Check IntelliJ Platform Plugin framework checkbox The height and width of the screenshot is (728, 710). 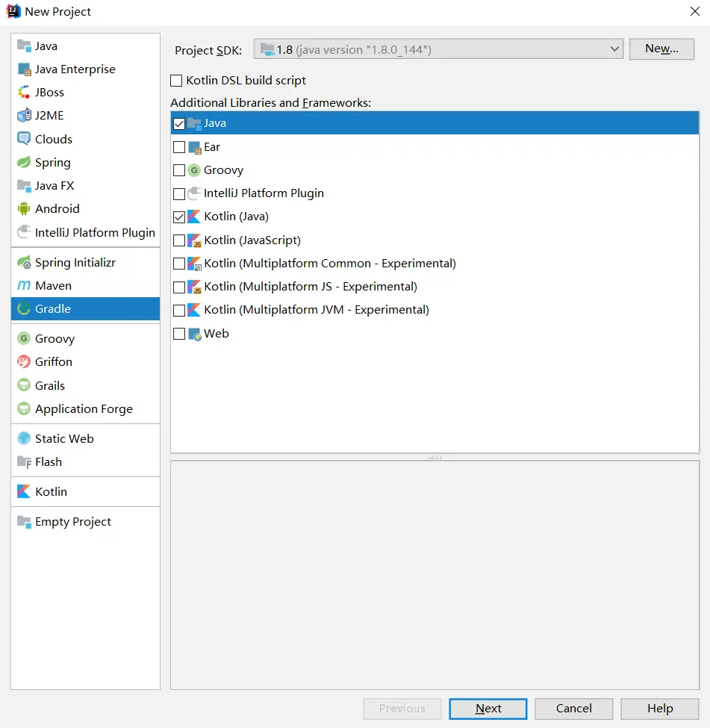[x=179, y=193]
